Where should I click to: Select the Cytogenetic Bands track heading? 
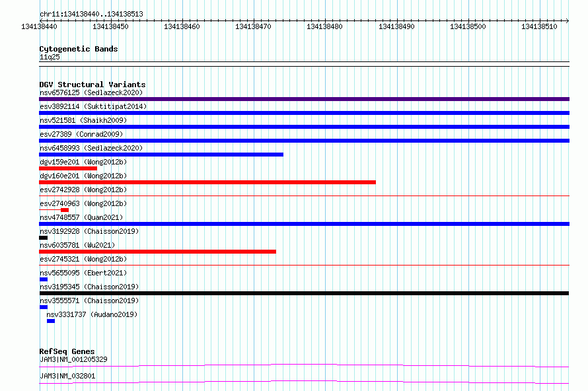pos(79,49)
